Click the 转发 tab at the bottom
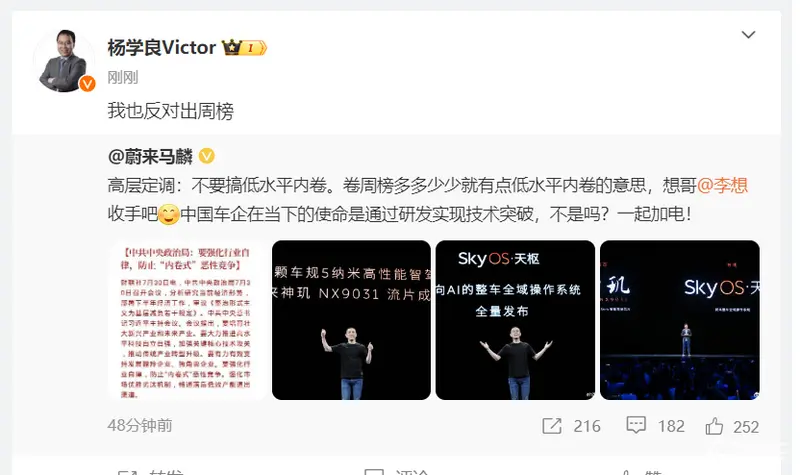The height and width of the screenshot is (475, 800). [x=151, y=471]
